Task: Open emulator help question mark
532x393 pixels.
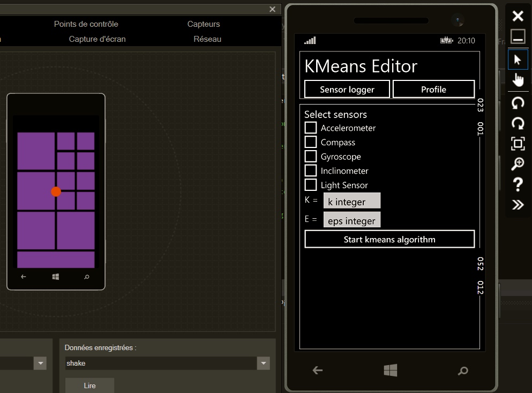Action: coord(518,184)
